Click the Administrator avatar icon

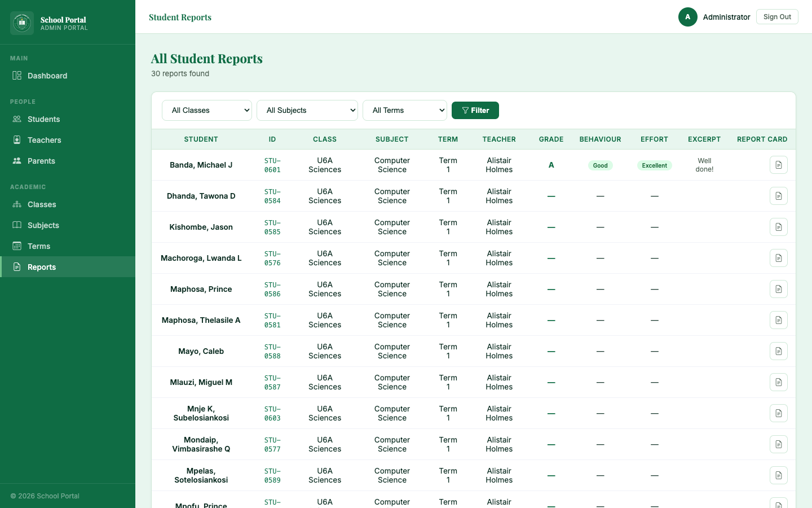tap(687, 17)
